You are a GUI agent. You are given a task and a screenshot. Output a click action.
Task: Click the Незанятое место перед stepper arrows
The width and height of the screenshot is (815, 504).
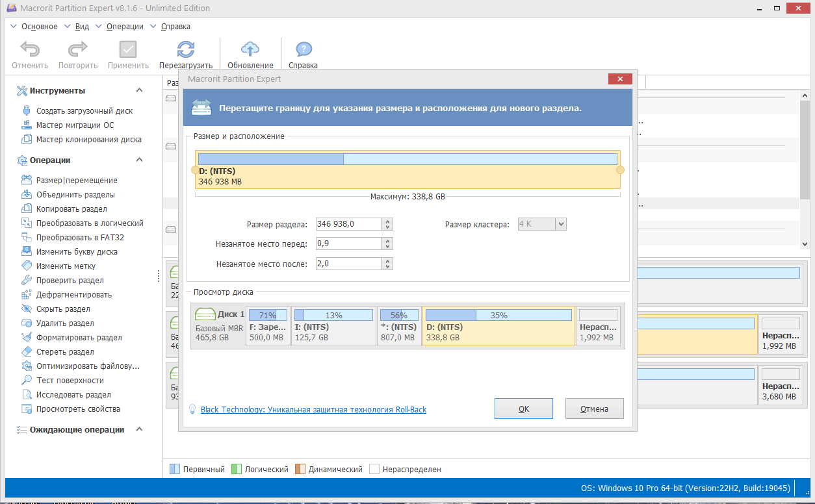coord(387,244)
